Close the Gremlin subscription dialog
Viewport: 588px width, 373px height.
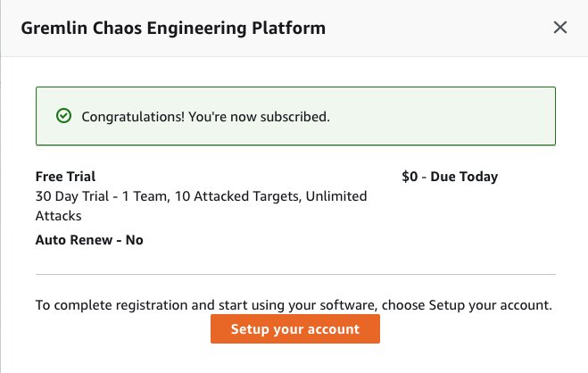coord(559,28)
